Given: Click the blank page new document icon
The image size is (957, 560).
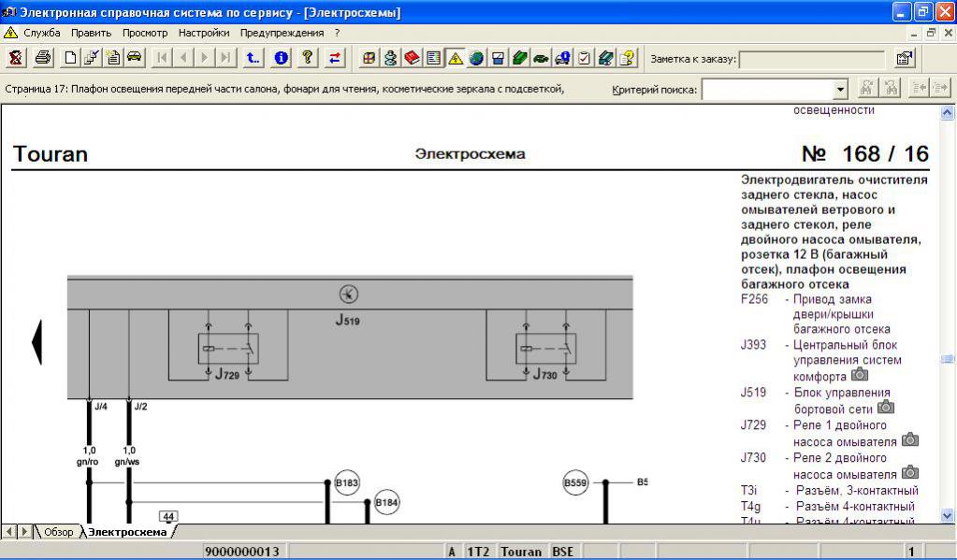Looking at the screenshot, I should tap(71, 58).
